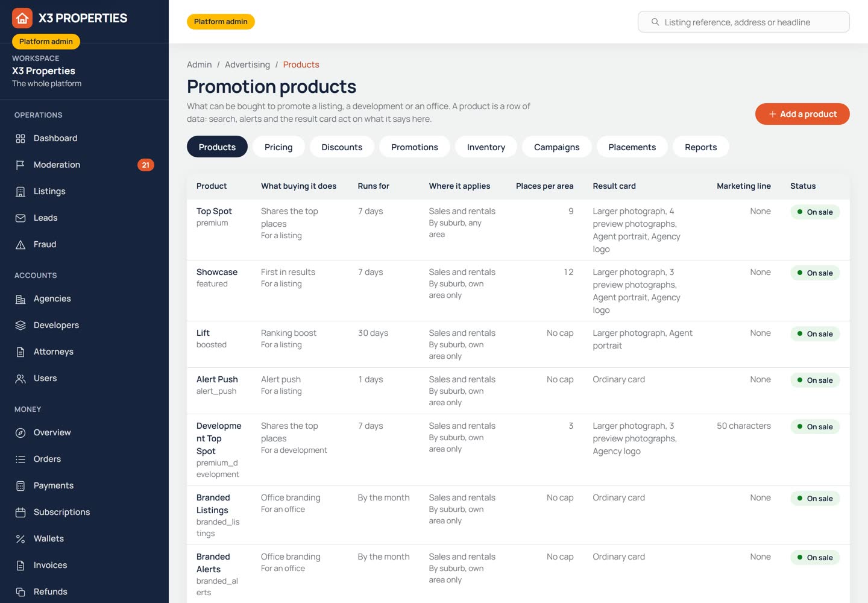Select the Lift product name
Screen dimensions: 868x603
(x=203, y=333)
